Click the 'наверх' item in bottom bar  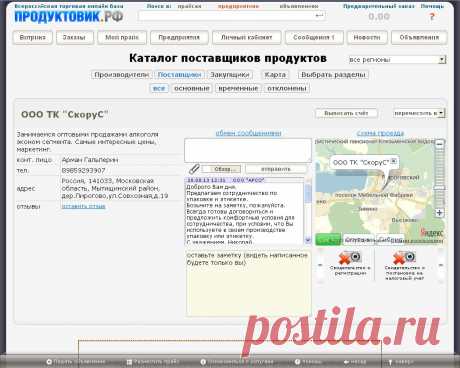pos(401,362)
